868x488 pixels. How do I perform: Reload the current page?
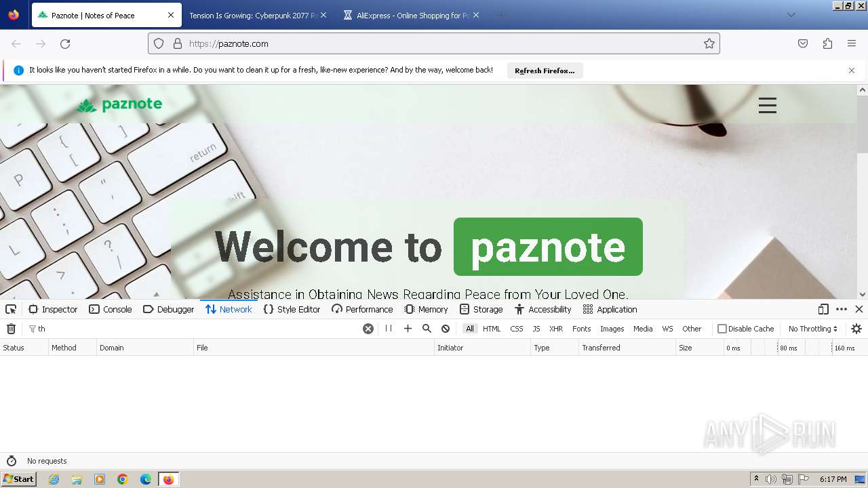click(x=65, y=43)
